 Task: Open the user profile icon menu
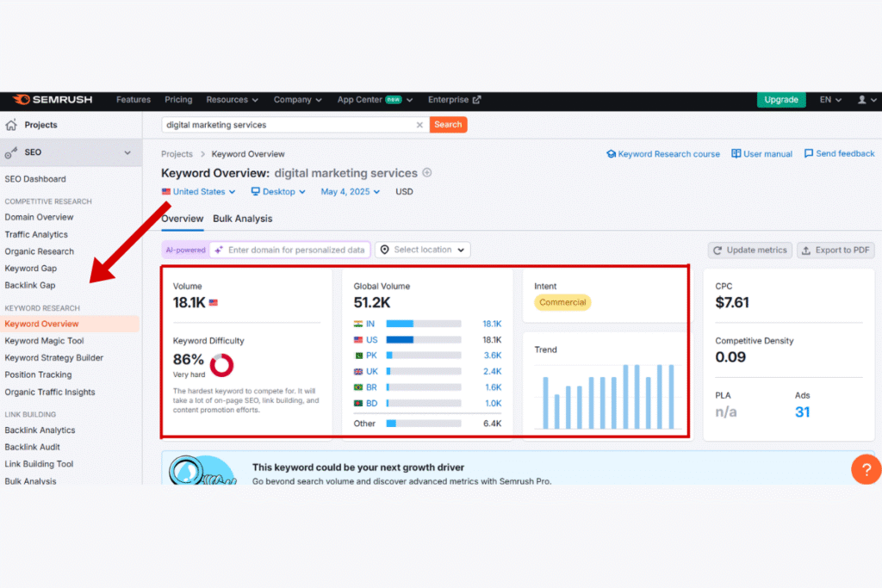[862, 100]
